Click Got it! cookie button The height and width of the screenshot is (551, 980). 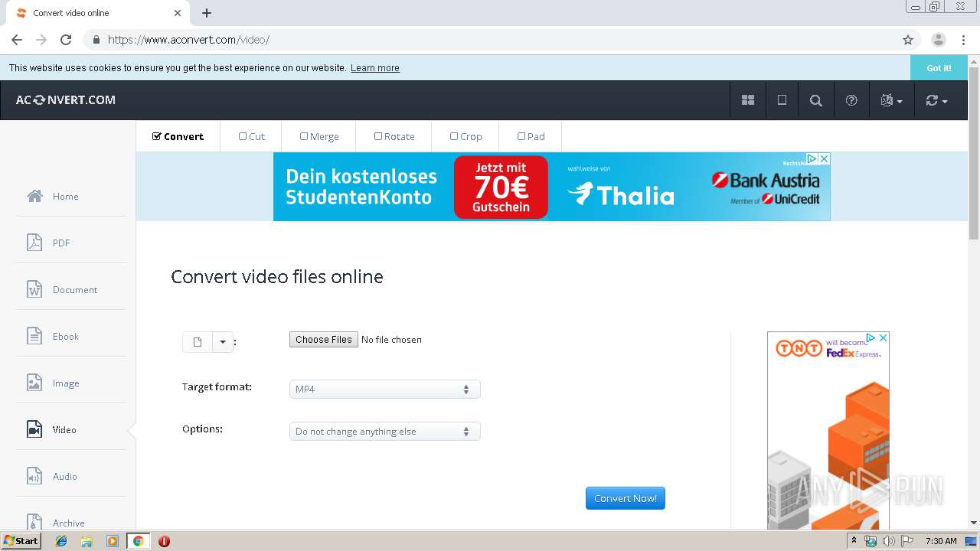[939, 68]
